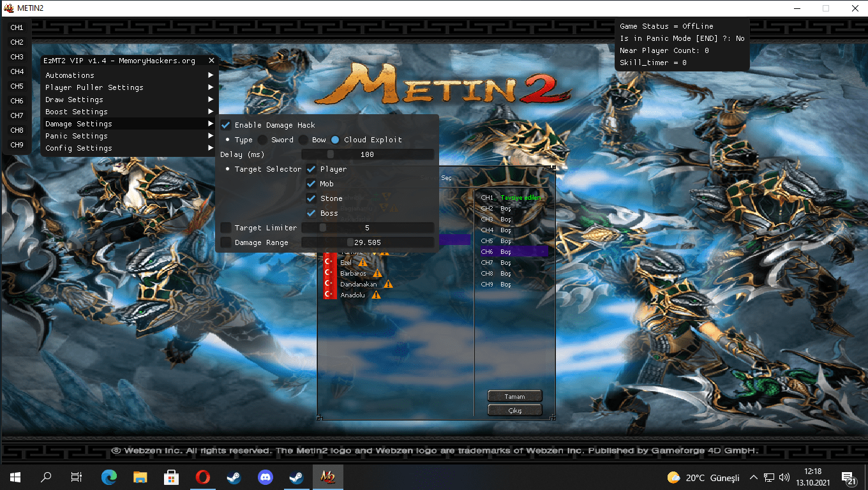Choose highlighted CH6 Boş in the server list
The width and height of the screenshot is (868, 490).
[513, 252]
